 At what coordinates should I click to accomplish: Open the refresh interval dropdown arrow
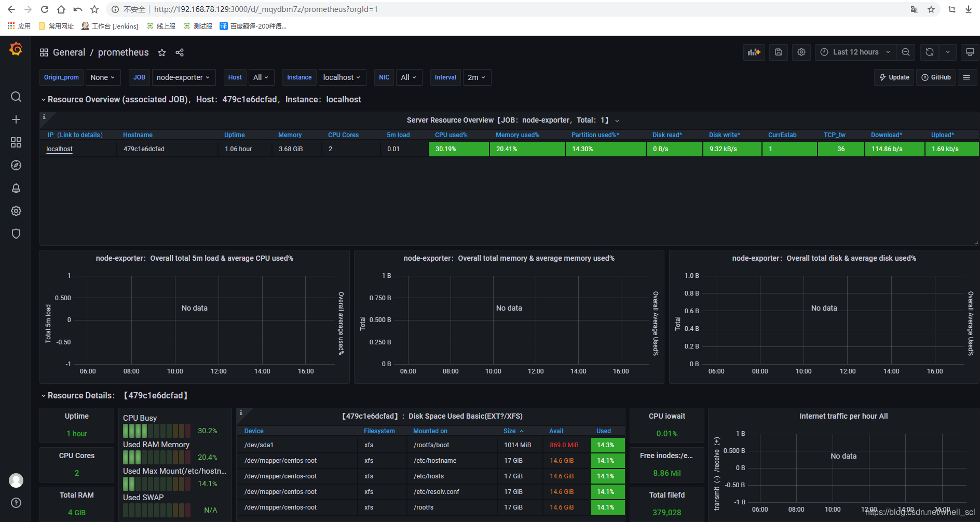[948, 52]
